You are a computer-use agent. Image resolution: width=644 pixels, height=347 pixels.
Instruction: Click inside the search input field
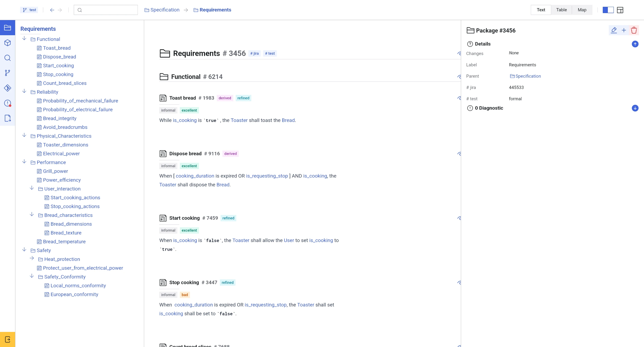click(108, 10)
